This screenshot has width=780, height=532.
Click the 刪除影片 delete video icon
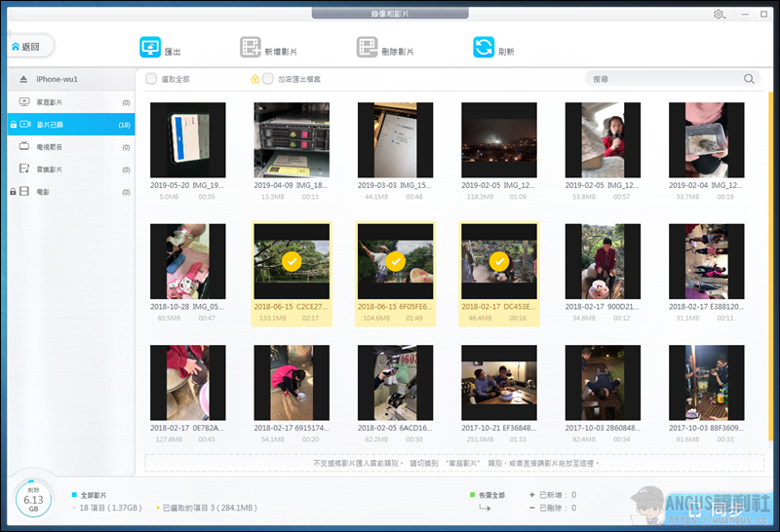click(x=367, y=48)
